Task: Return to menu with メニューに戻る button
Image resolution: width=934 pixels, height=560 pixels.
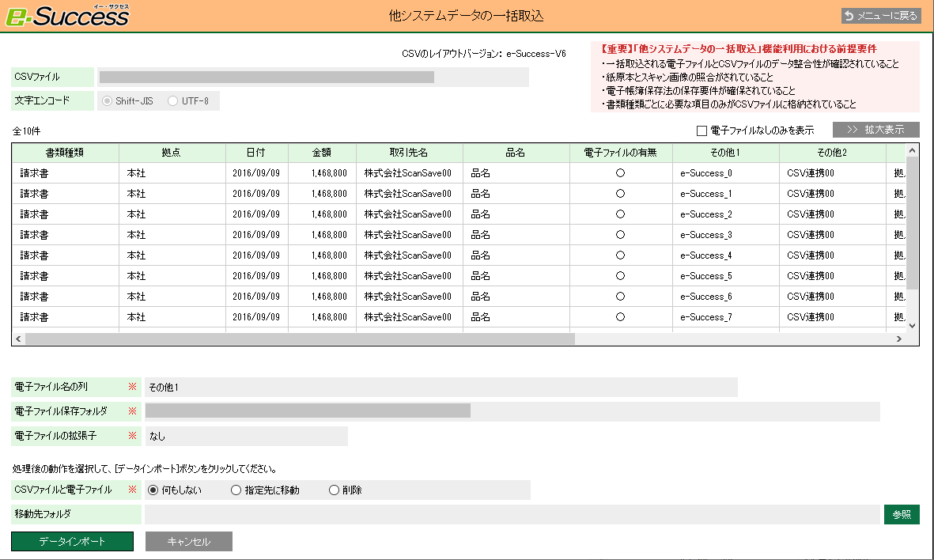Action: pos(880,16)
